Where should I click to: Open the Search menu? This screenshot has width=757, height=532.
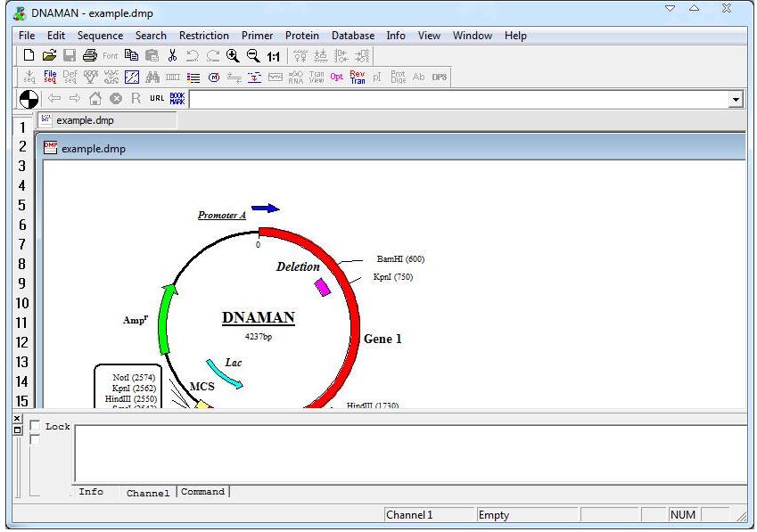pyautogui.click(x=151, y=36)
